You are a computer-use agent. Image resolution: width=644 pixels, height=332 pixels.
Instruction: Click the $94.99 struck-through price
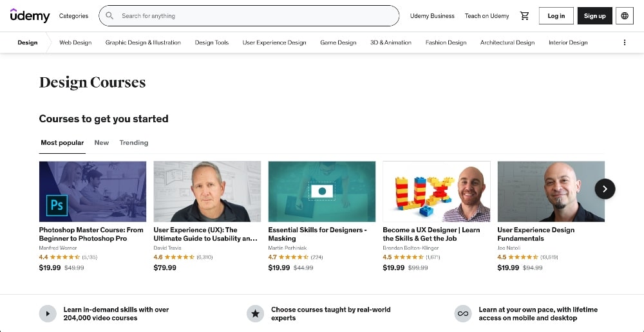point(533,268)
